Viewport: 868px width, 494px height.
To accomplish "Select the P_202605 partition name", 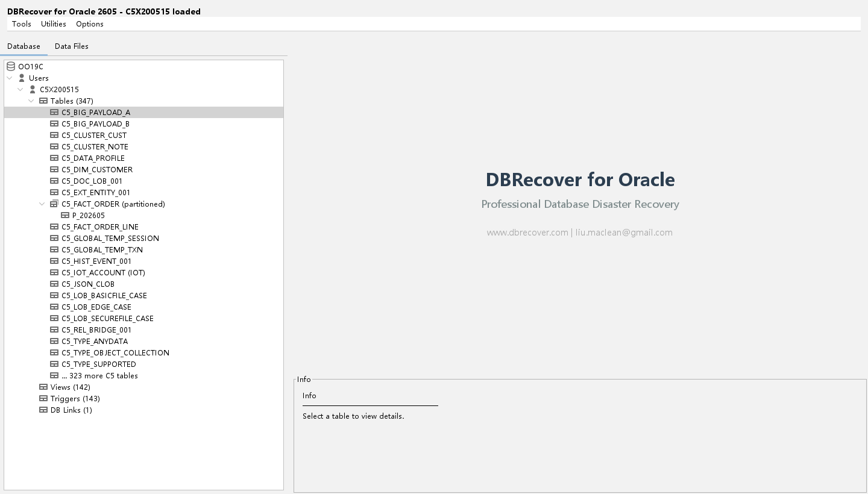I will click(x=89, y=216).
